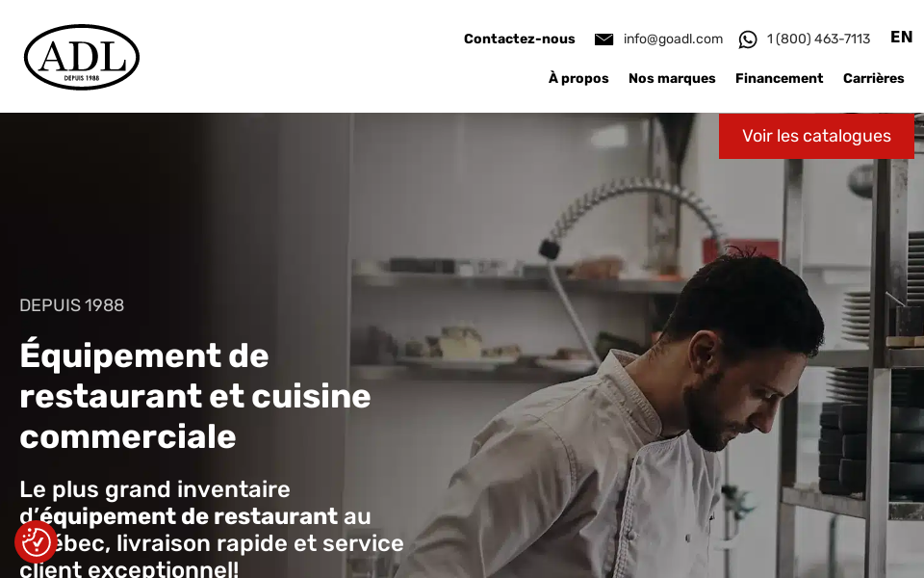Click the DEPUIS 1988 text inside logo
This screenshot has height=578, width=924.
click(x=82, y=78)
